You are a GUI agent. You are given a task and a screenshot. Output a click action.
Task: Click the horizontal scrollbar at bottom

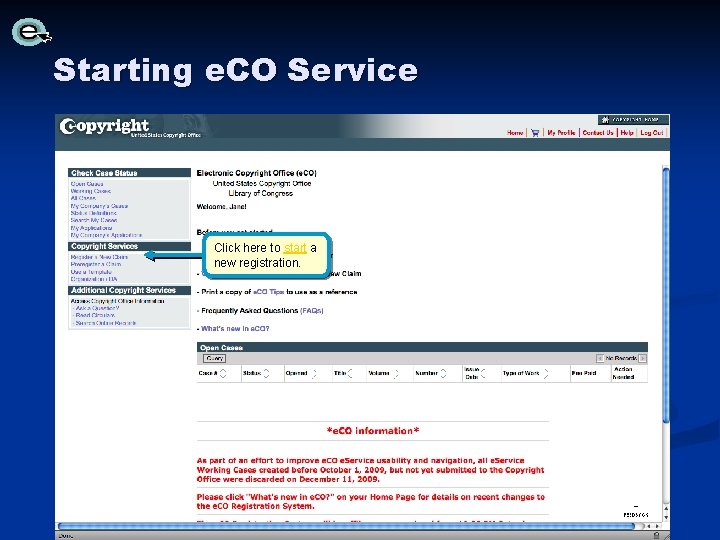coord(347,526)
